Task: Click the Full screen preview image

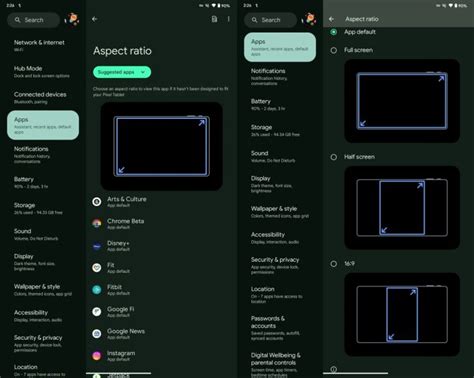Action: pyautogui.click(x=402, y=101)
